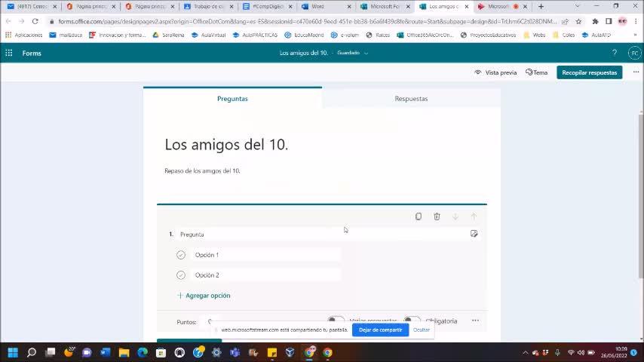Image resolution: width=644 pixels, height=362 pixels.
Task: Show more bookmarks overflow chevron
Action: pyautogui.click(x=636, y=35)
